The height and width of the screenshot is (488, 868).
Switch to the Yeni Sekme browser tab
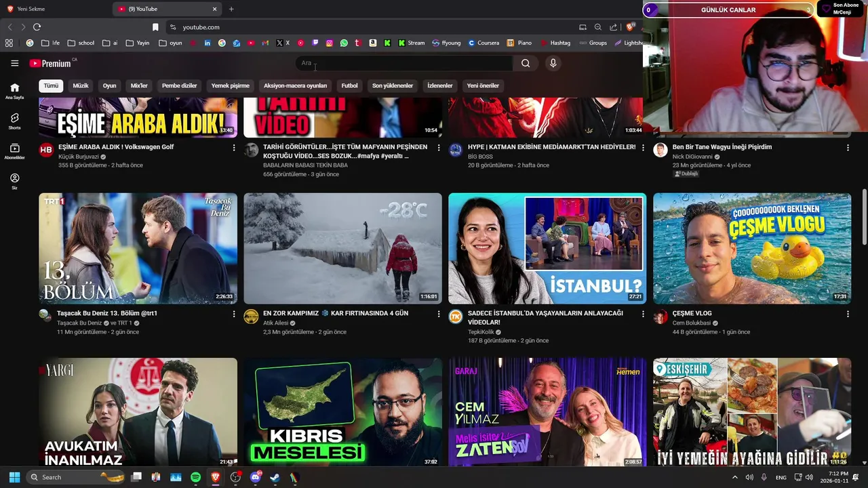coord(56,9)
